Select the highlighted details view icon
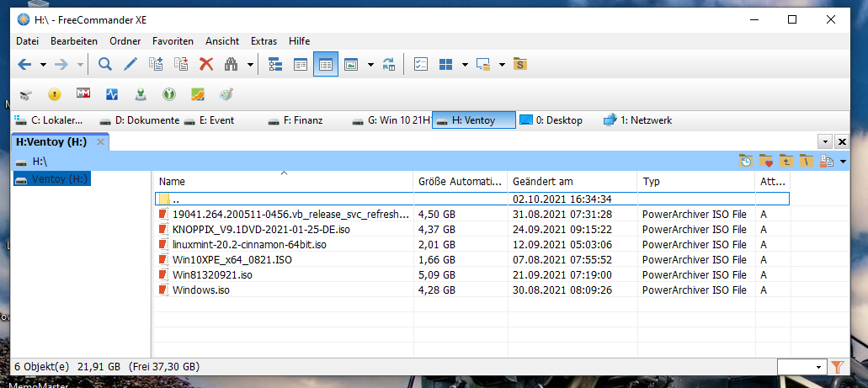 coord(326,64)
